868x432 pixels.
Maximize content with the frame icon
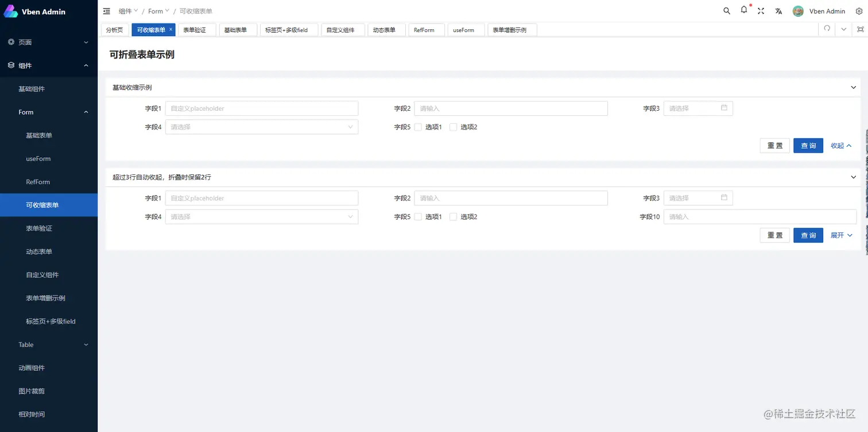pyautogui.click(x=861, y=29)
